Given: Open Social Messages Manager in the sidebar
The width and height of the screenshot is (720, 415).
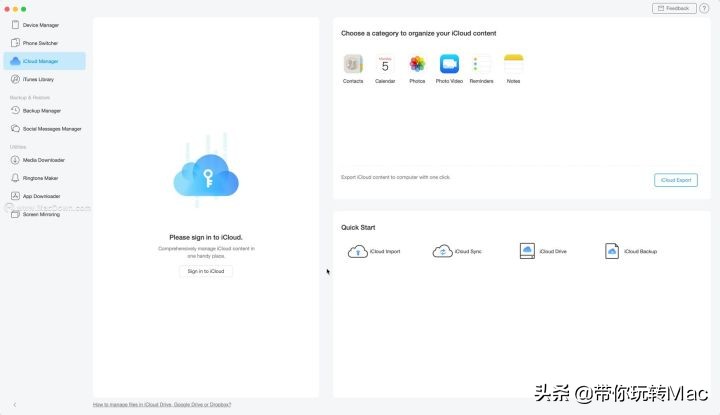Looking at the screenshot, I should [45, 129].
